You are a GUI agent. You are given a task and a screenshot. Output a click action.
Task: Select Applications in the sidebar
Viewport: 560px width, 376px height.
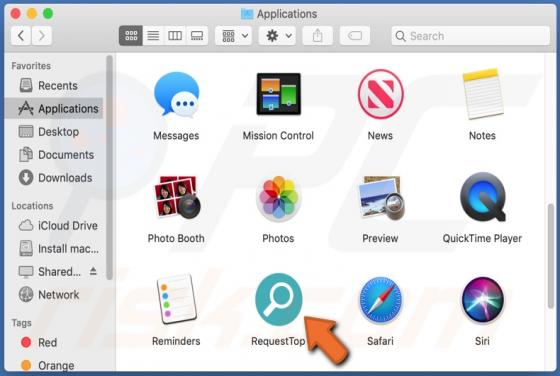tap(54, 108)
